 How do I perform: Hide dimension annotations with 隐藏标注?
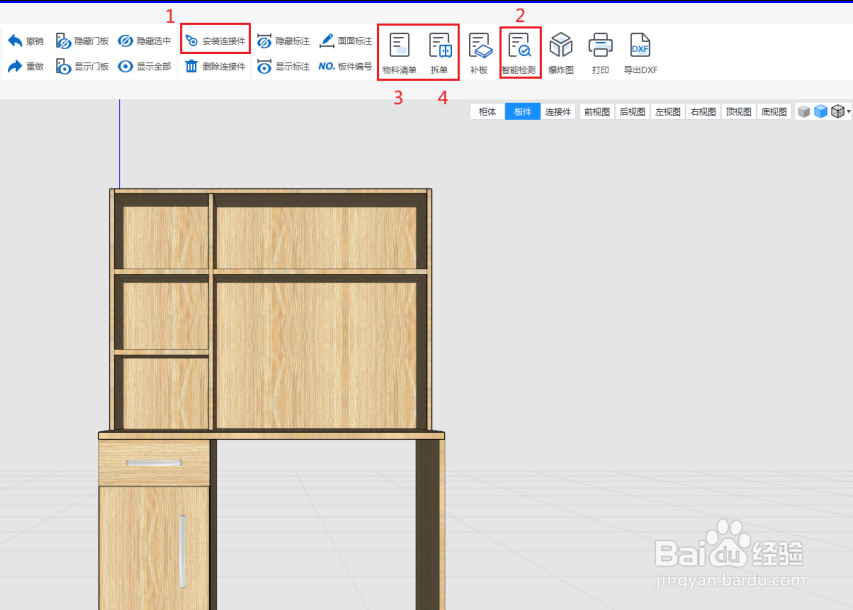[283, 41]
